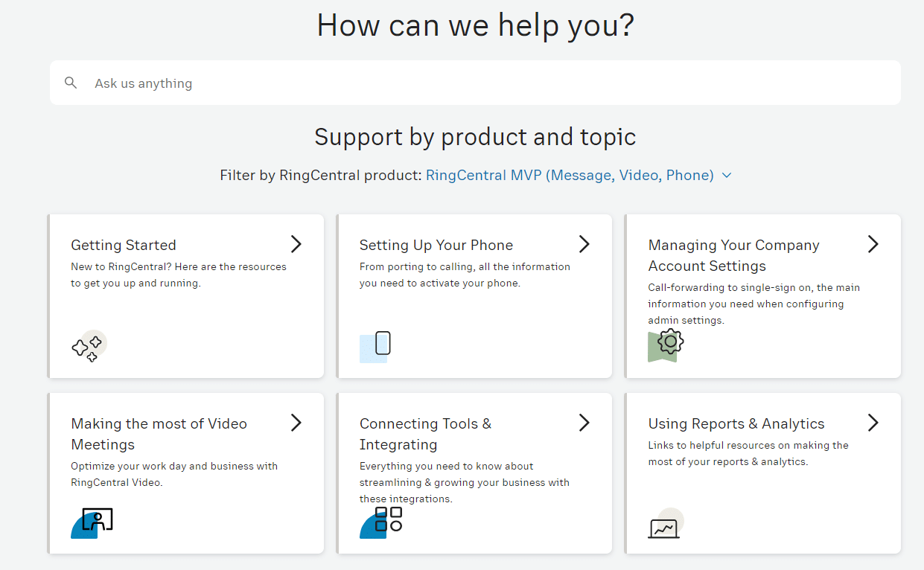Open the Setting Up Your Phone topic
This screenshot has height=570, width=924.
coord(436,245)
